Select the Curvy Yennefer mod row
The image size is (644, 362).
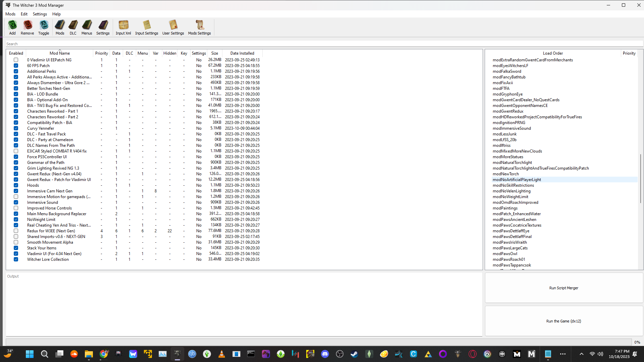point(41,128)
